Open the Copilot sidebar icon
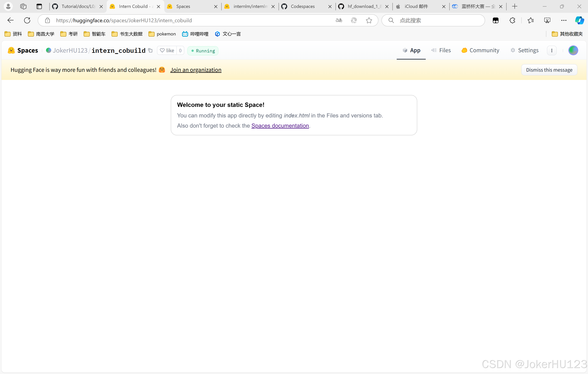 point(579,20)
